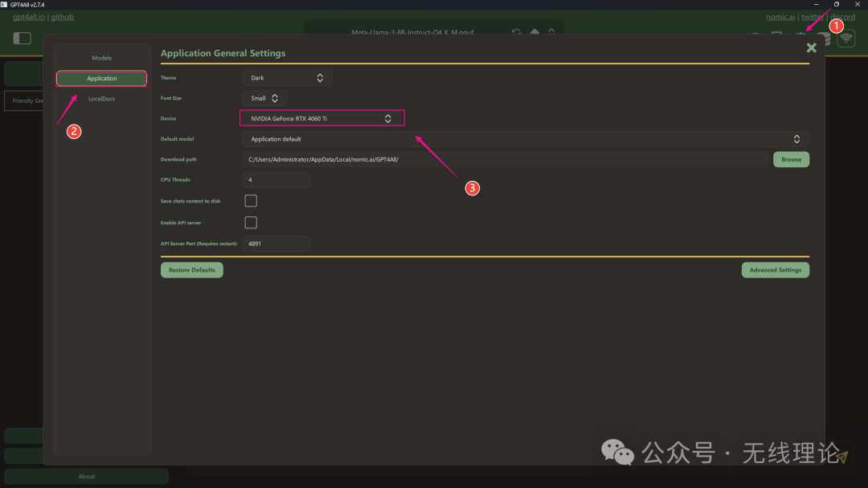
Task: Open the twitter link
Action: 812,17
